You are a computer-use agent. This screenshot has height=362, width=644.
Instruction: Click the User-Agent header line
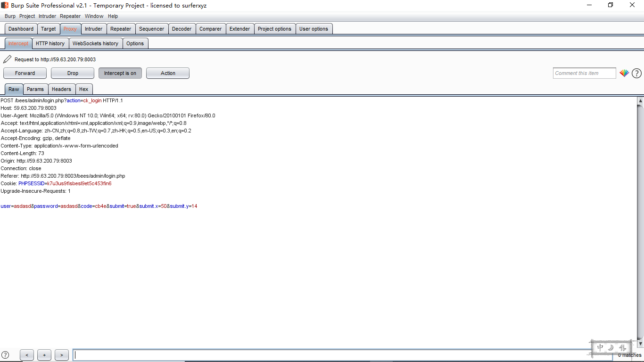click(x=108, y=115)
